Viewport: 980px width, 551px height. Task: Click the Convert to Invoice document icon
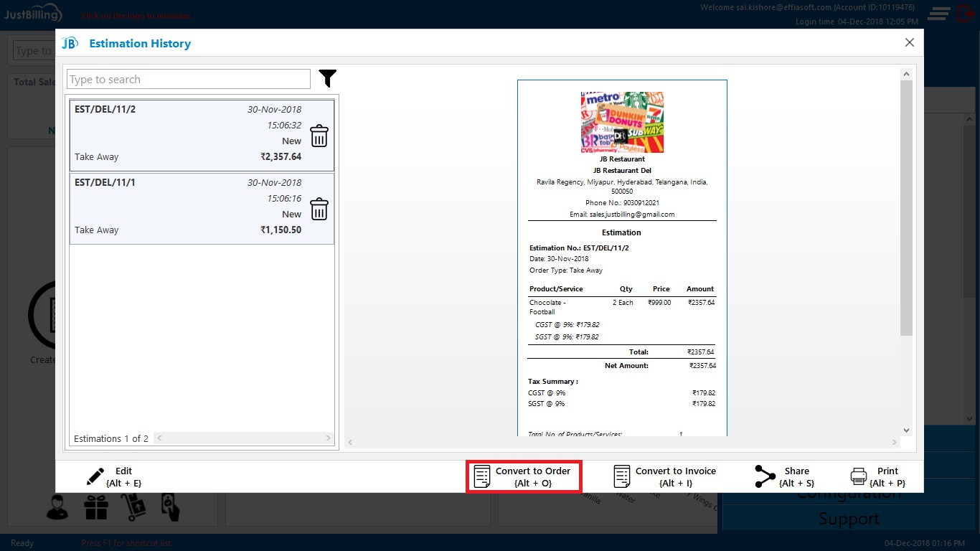(622, 476)
